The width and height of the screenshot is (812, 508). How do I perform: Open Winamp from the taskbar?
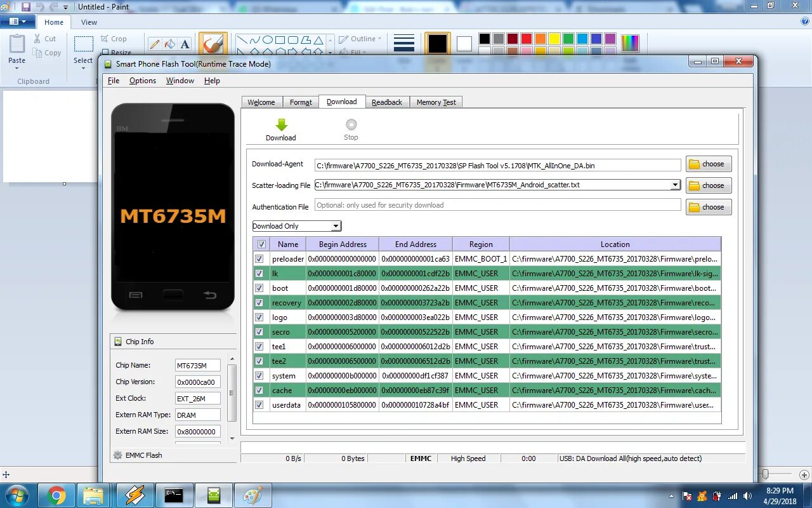(x=135, y=495)
